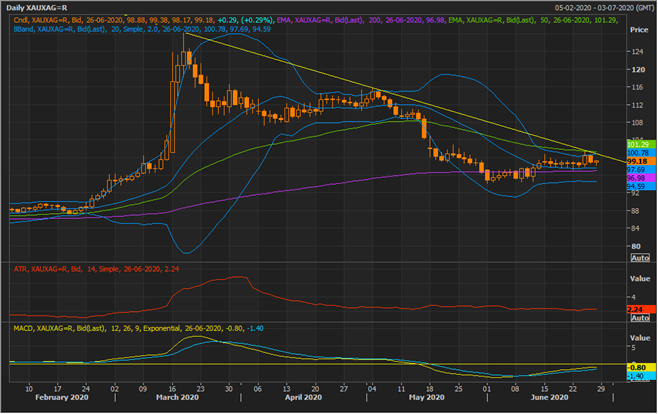Image resolution: width=658 pixels, height=414 pixels.
Task: Click the 'April 2020' month label
Action: pos(303,397)
